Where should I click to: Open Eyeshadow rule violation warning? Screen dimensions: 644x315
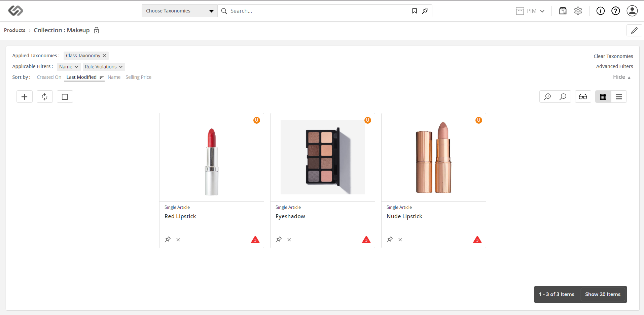[x=366, y=240]
